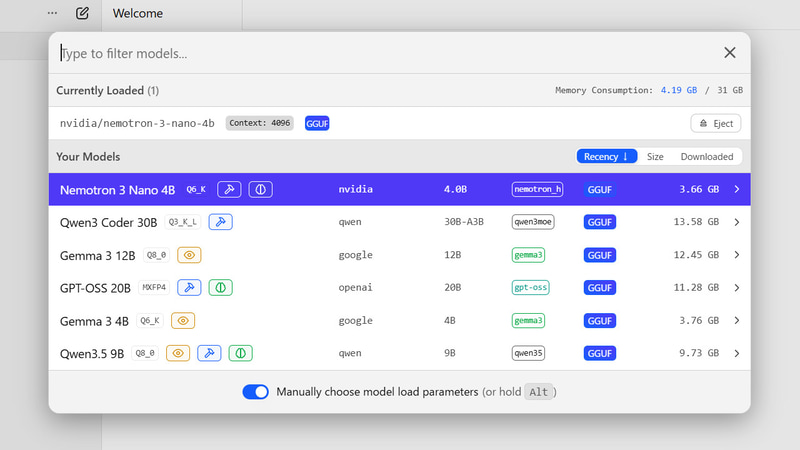Click the GGUF badge in Qwen3 Coder 30B row
The width and height of the screenshot is (800, 450).
click(x=599, y=222)
